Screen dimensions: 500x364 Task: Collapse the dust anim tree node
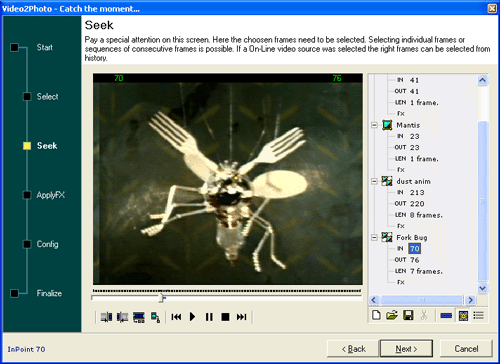(x=374, y=181)
